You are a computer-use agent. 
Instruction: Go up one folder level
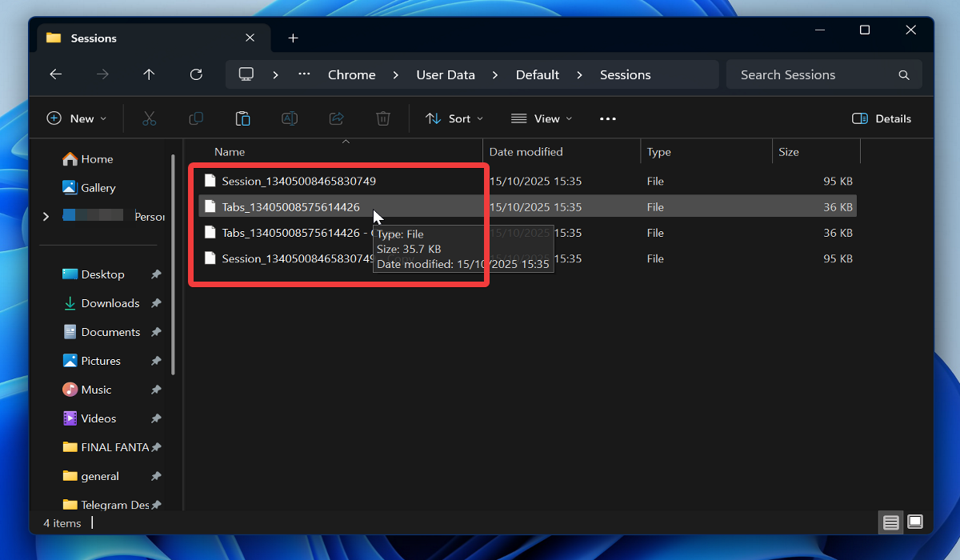click(x=149, y=74)
